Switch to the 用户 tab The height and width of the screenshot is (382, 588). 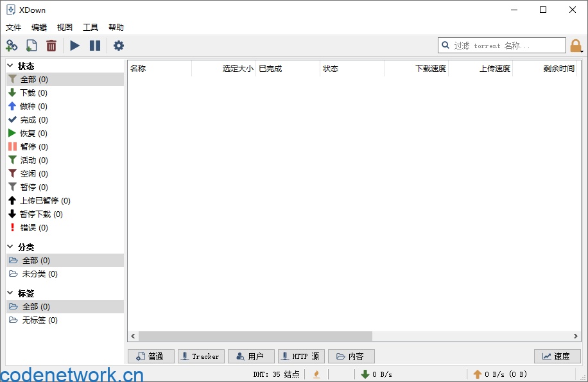[251, 356]
